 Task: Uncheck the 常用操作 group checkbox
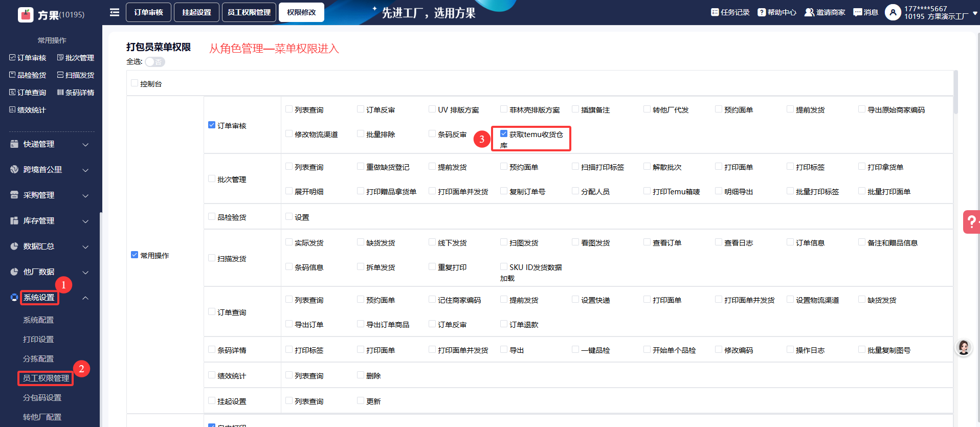coord(135,255)
